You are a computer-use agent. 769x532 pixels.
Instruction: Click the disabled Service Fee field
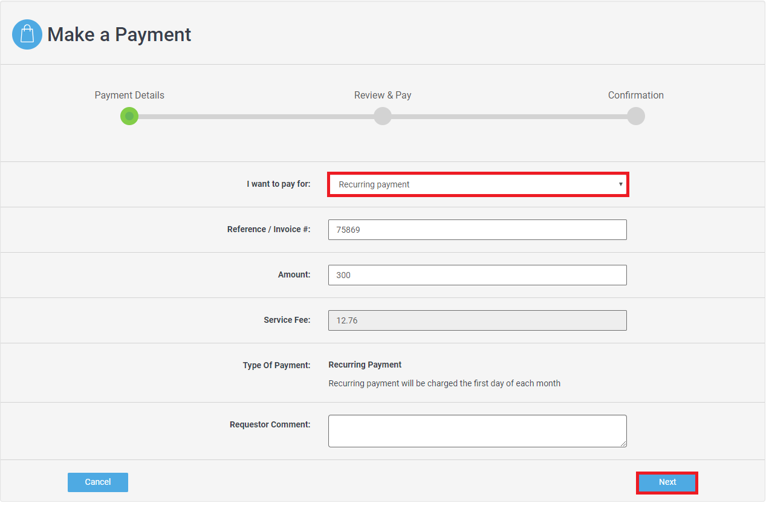(x=478, y=320)
